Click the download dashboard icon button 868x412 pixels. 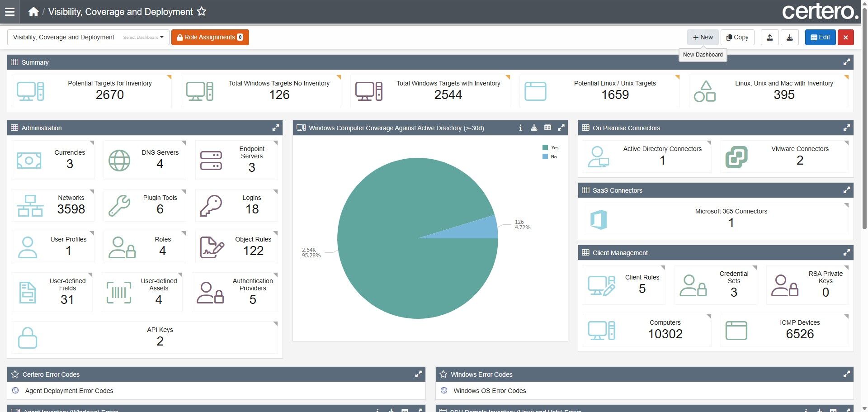click(790, 37)
